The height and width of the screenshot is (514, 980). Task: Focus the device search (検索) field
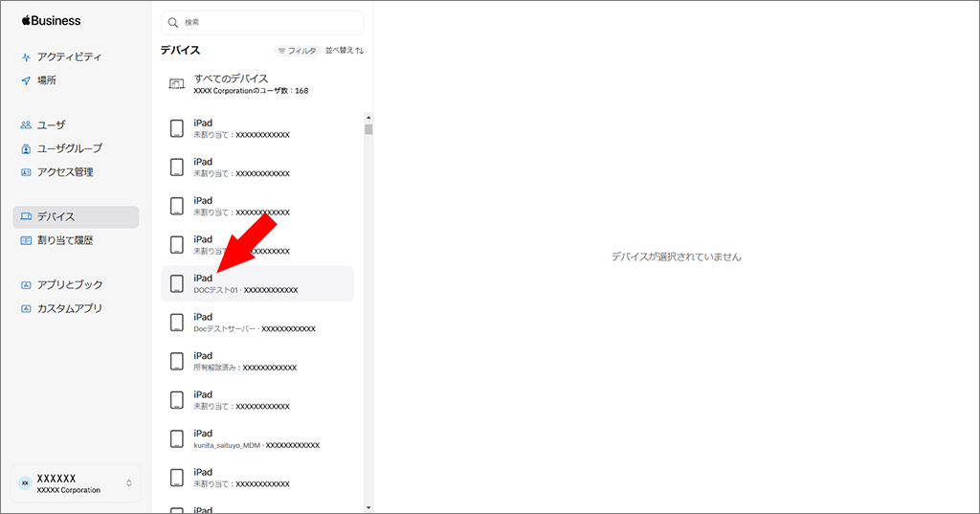(x=262, y=23)
